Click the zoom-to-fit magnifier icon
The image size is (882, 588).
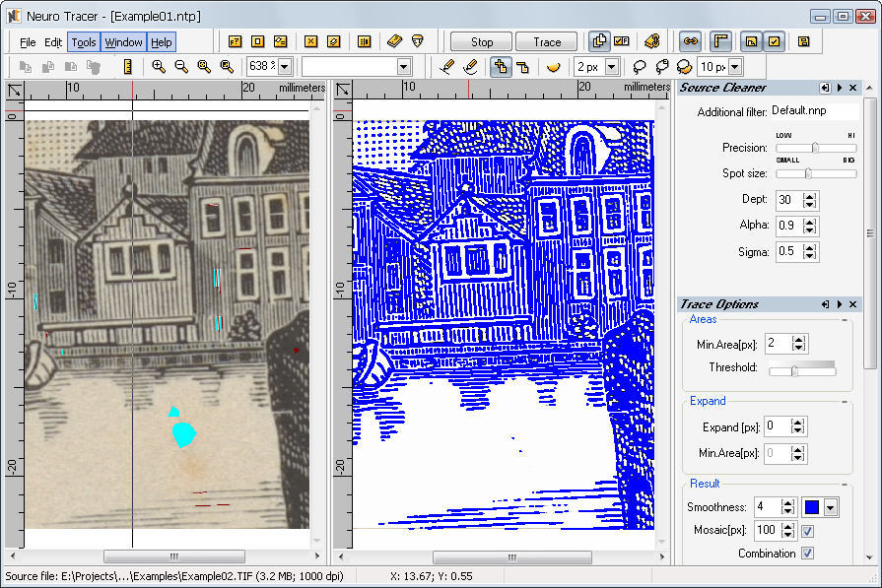pyautogui.click(x=204, y=66)
